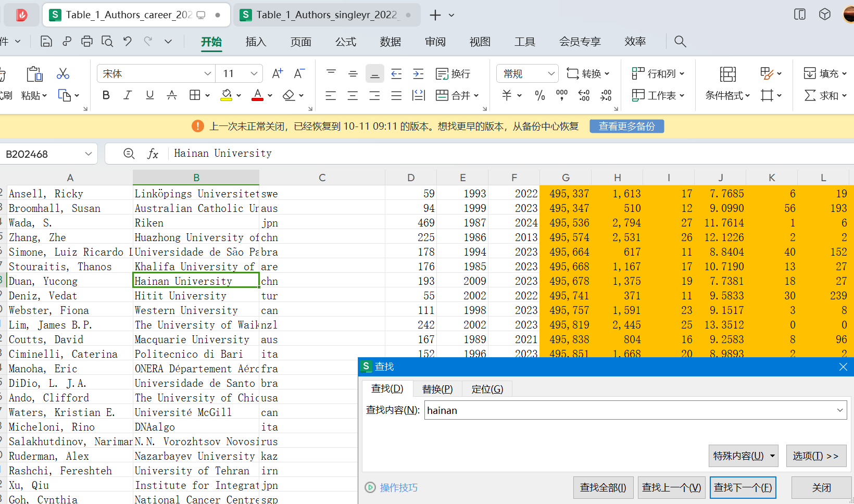
Task: Decrease font size with A- icon
Action: click(x=299, y=73)
